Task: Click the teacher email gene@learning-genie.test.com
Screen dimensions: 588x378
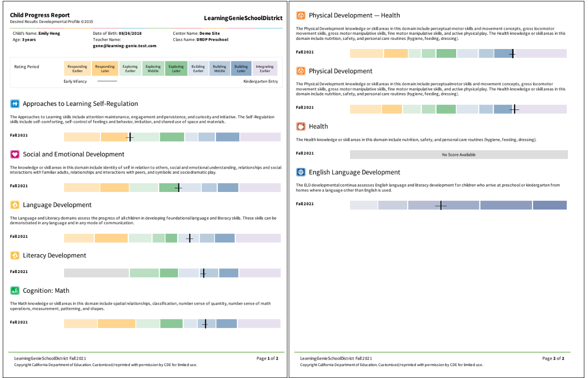Action: 124,46
